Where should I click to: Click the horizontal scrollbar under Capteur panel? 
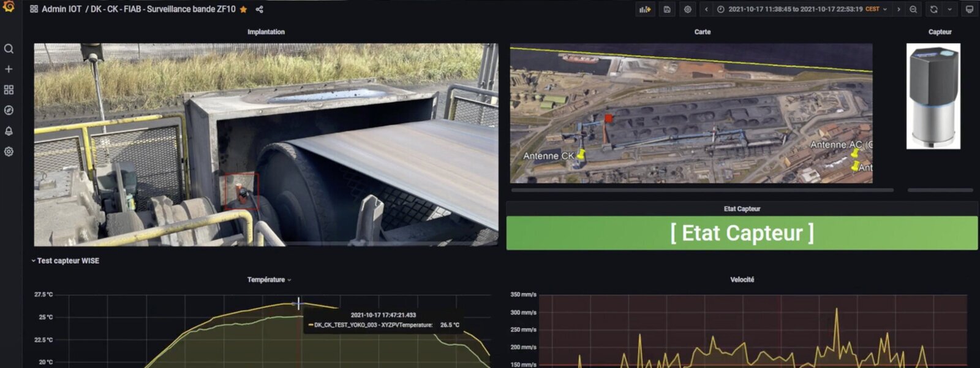click(x=940, y=190)
